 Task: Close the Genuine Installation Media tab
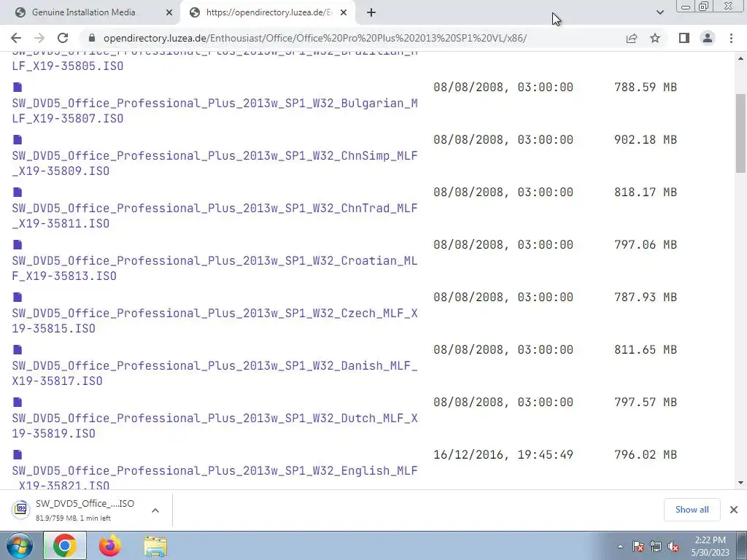point(169,13)
